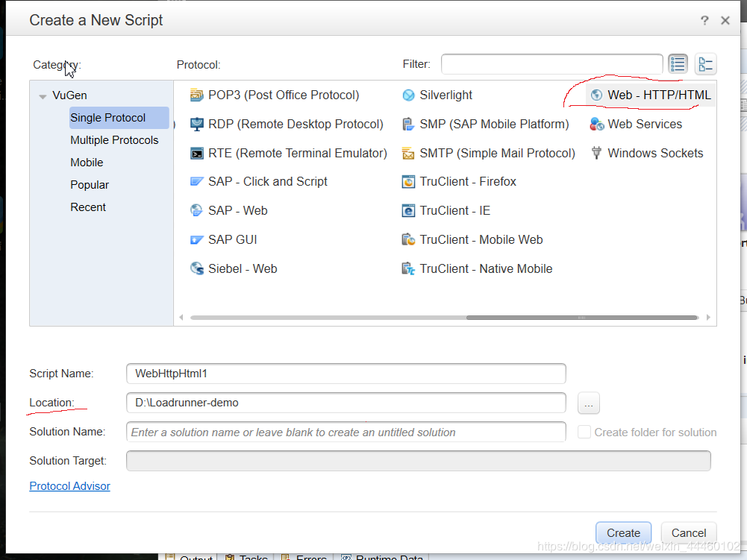Image resolution: width=747 pixels, height=560 pixels.
Task: Choose the Popular category
Action: coord(90,185)
